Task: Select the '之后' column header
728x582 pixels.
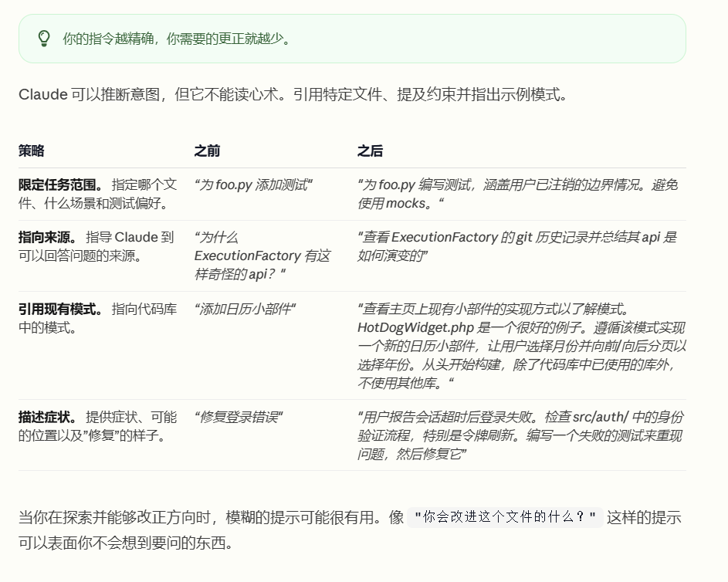Action: [370, 151]
